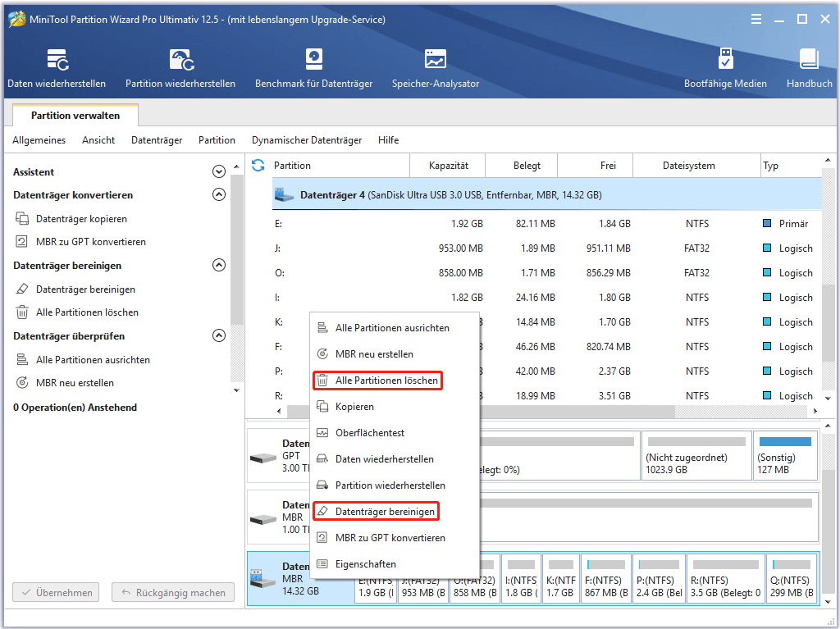Open the Handbuch manual
Image resolution: width=840 pixels, height=629 pixels.
pyautogui.click(x=809, y=68)
